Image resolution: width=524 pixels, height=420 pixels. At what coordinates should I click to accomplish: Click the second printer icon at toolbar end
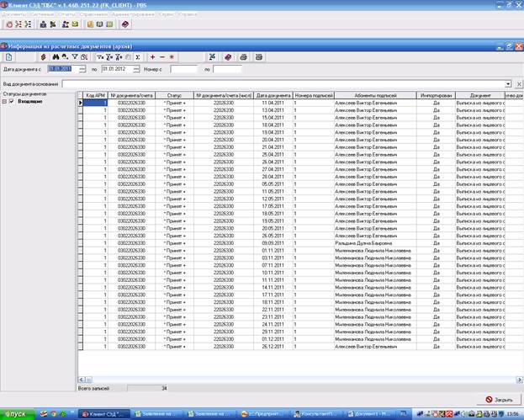click(x=259, y=57)
